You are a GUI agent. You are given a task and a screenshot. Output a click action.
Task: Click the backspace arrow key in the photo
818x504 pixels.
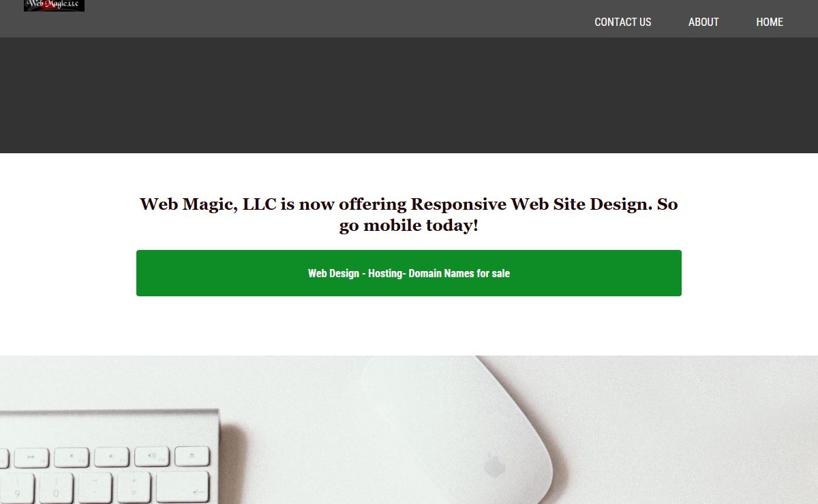[183, 488]
